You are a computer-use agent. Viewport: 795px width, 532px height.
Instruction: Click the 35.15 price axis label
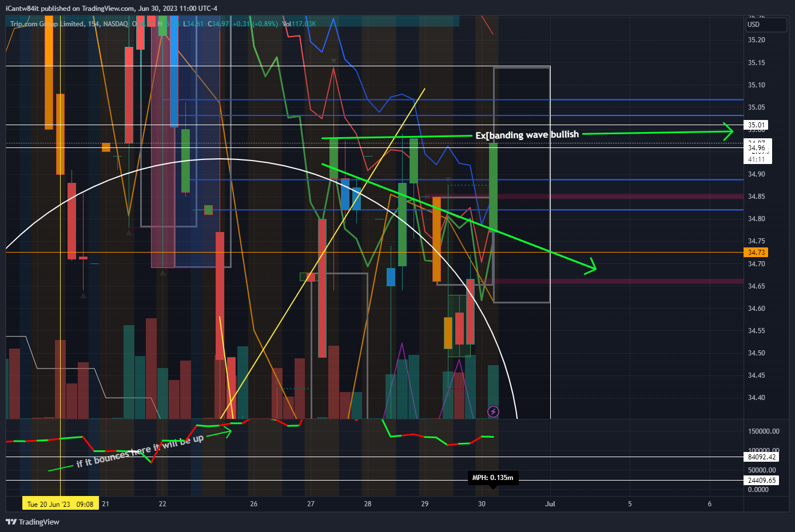[756, 63]
